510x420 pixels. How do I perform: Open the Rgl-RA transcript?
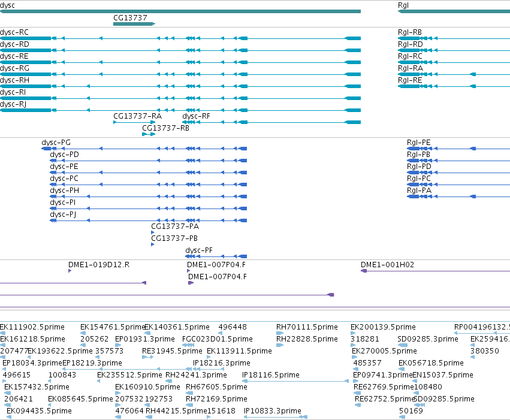point(411,68)
